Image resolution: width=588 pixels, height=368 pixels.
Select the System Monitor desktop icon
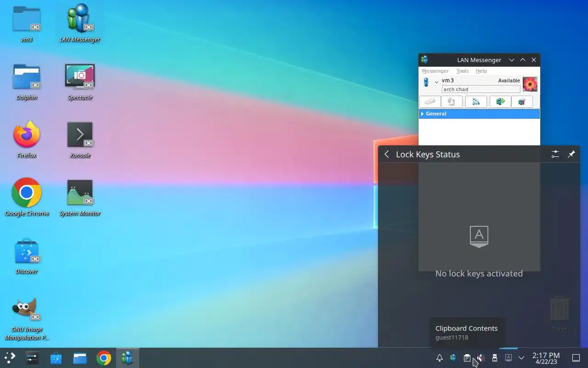80,198
